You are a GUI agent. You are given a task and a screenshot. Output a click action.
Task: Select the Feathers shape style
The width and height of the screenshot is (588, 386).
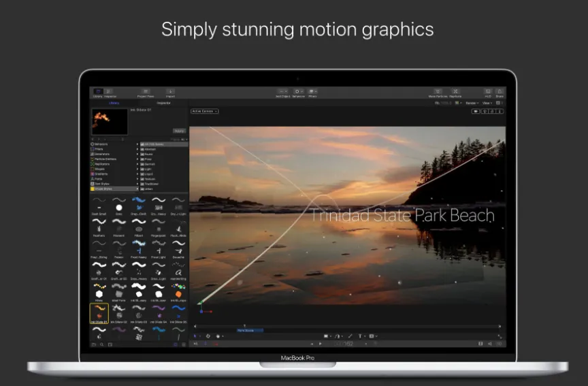[99, 227]
